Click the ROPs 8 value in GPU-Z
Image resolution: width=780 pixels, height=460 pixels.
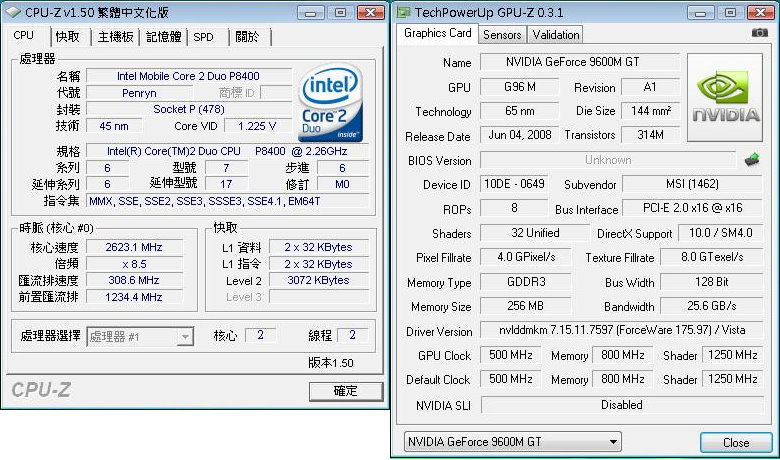pyautogui.click(x=514, y=208)
